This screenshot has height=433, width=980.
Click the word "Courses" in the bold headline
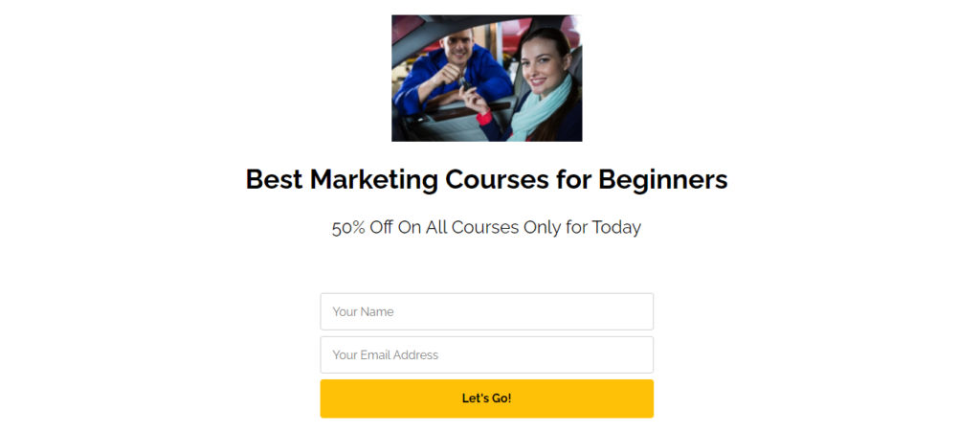pyautogui.click(x=497, y=180)
